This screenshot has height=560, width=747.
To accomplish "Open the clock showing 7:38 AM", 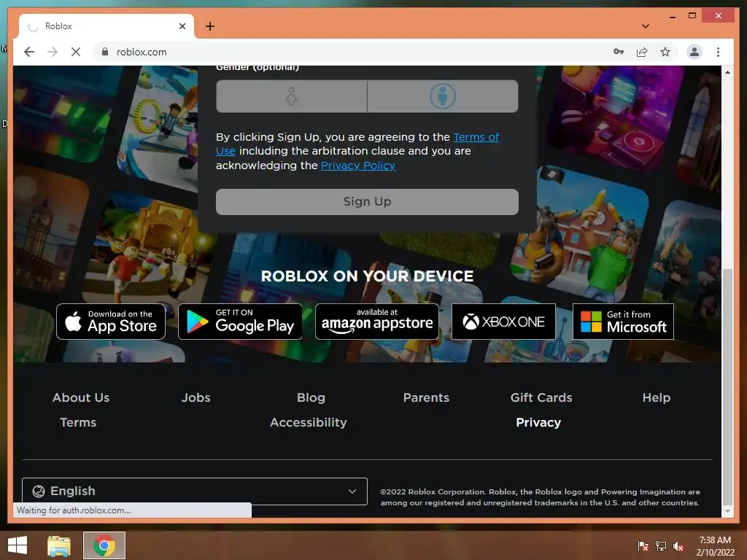I will click(715, 546).
